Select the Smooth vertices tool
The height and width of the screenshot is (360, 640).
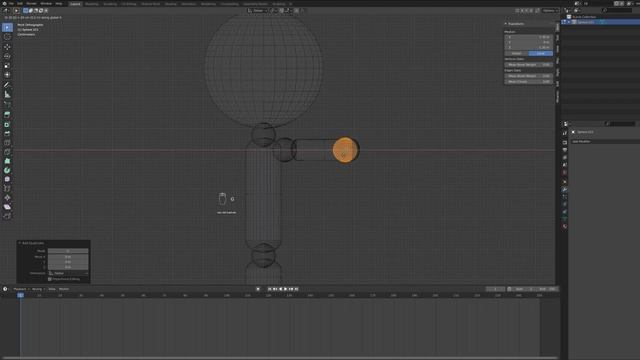click(x=7, y=179)
